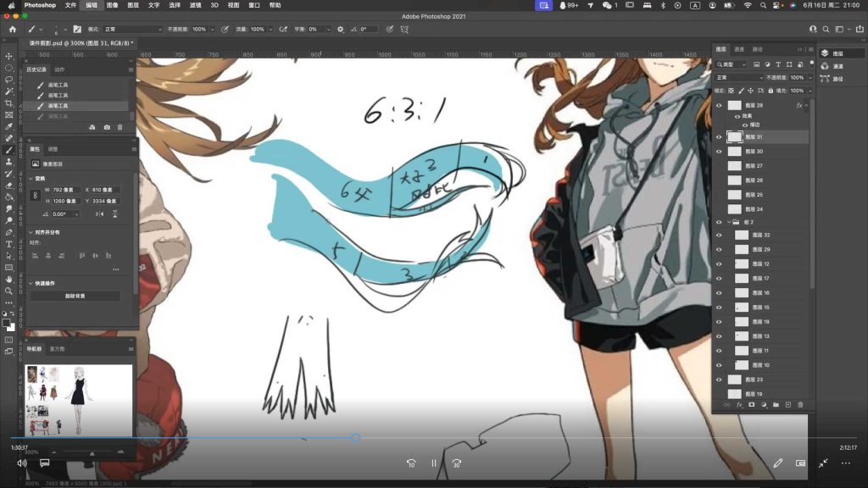Select the Pen tool

point(8,232)
